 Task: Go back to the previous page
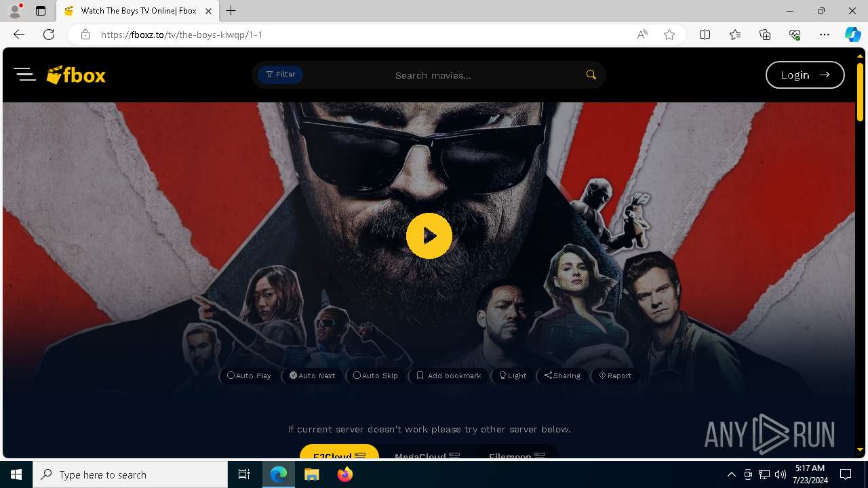coord(19,35)
